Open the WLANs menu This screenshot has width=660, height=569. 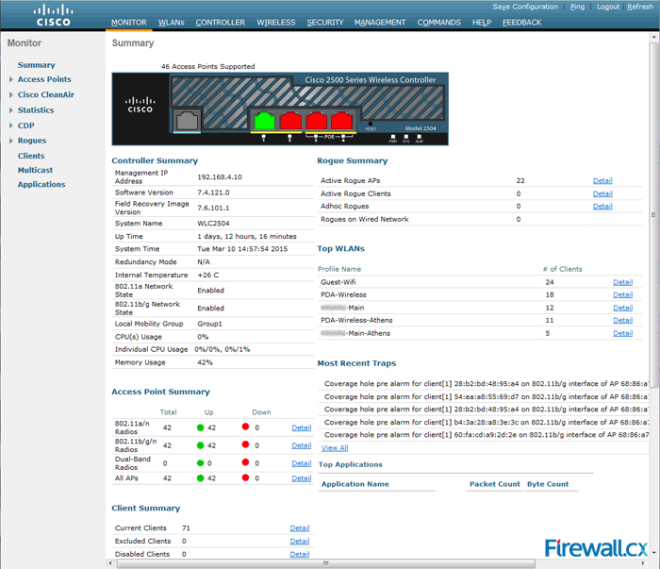tap(171, 22)
